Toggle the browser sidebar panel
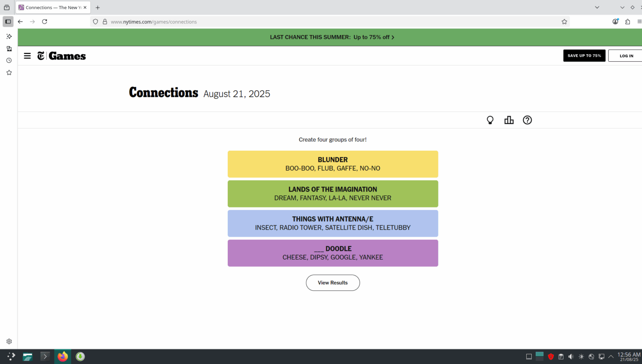The width and height of the screenshot is (642, 364). [x=8, y=21]
